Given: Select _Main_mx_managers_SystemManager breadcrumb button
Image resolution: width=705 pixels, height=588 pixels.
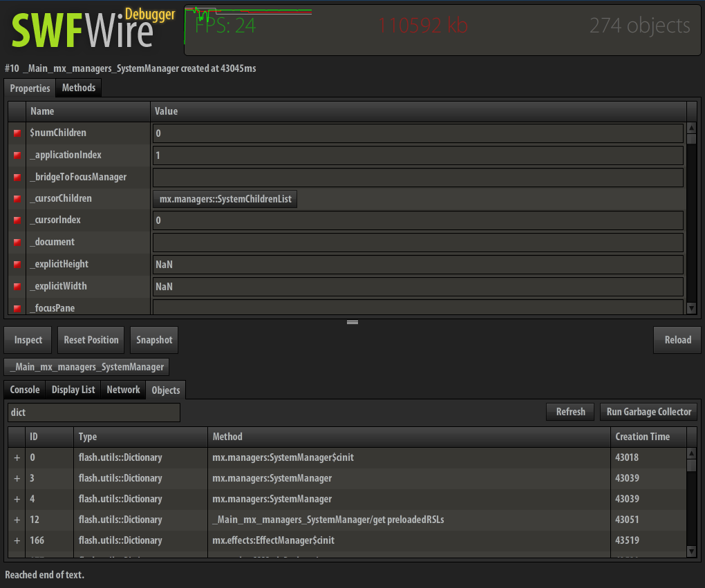Looking at the screenshot, I should pos(87,367).
